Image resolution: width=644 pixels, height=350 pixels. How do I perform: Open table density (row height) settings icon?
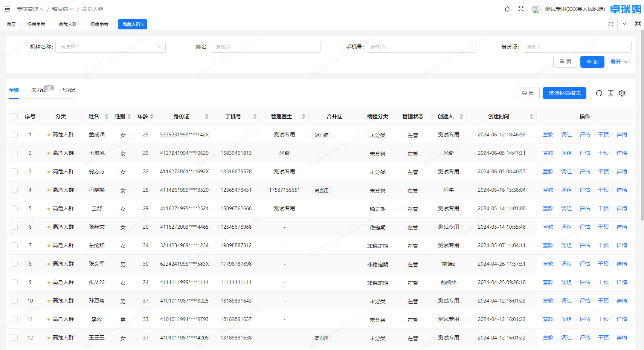click(x=611, y=93)
